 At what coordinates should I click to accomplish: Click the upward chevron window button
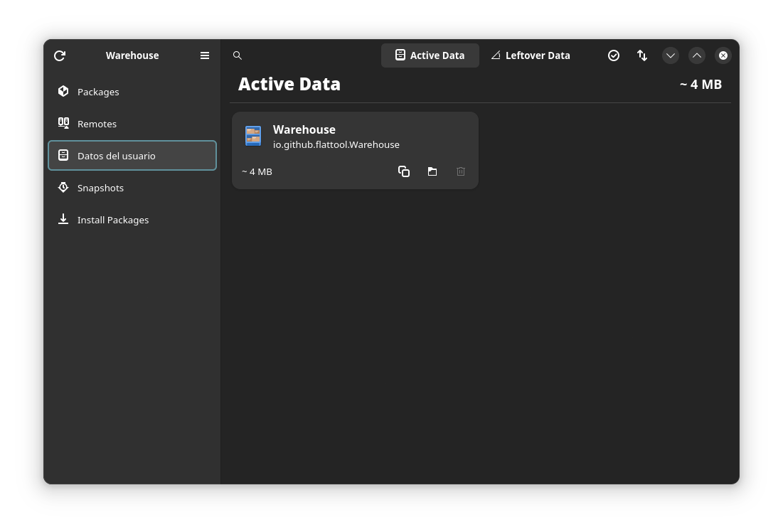tap(697, 55)
